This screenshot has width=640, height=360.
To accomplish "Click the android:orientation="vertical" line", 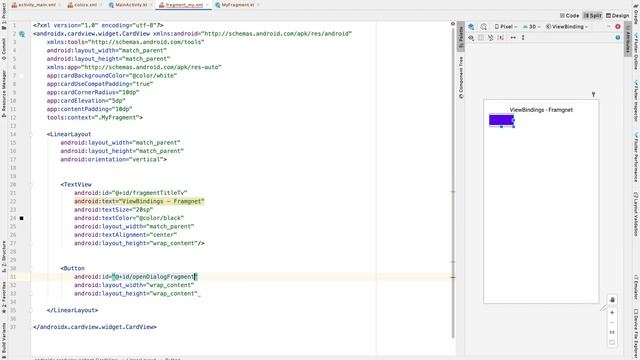I will (x=113, y=159).
